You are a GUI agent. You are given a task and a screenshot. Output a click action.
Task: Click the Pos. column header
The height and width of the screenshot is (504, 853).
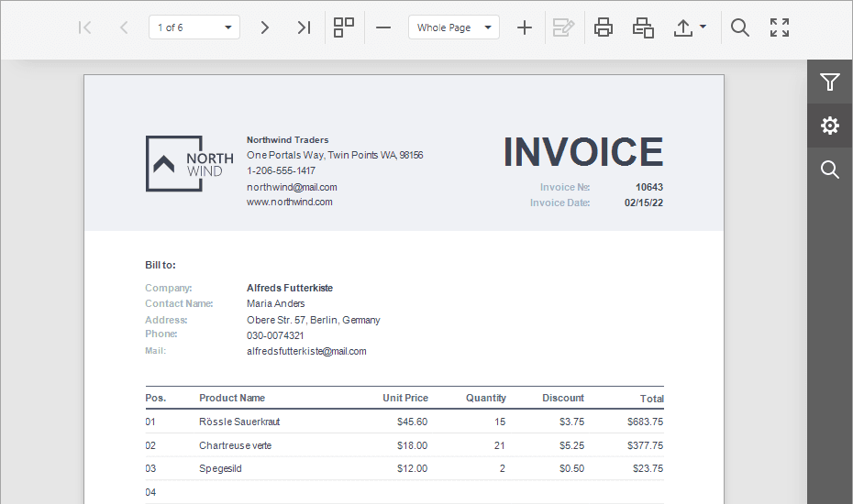coord(156,398)
